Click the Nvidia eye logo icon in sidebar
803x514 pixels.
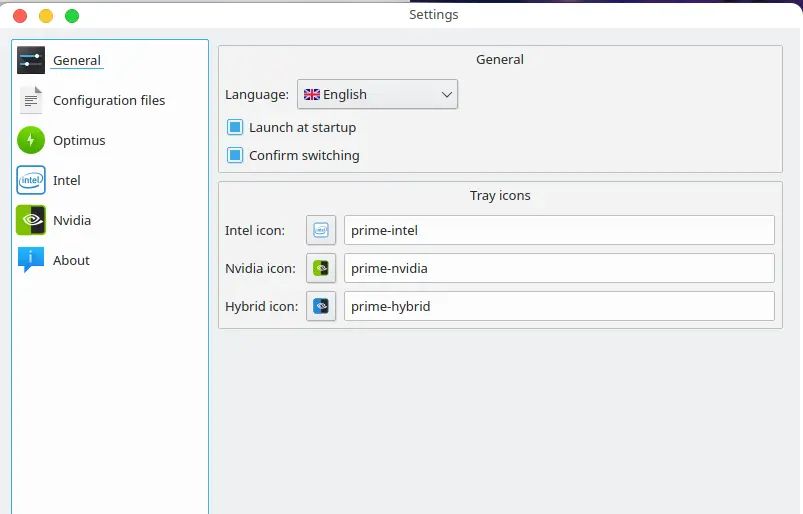31,220
